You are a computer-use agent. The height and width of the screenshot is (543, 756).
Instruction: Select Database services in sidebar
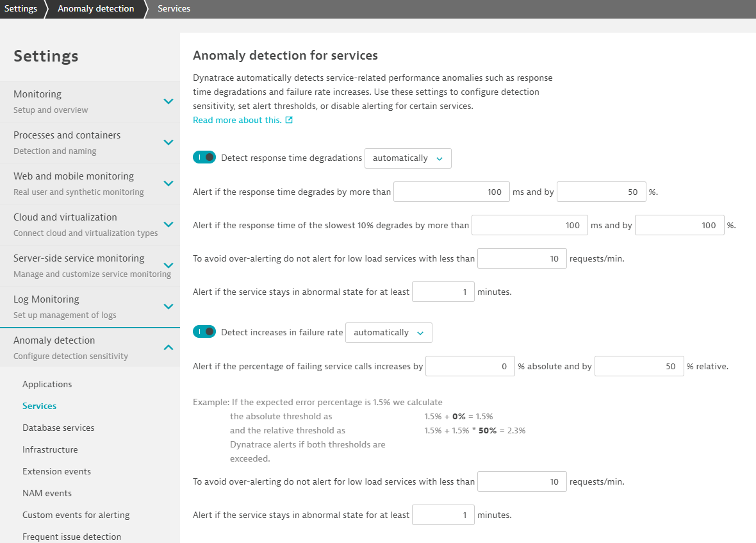[58, 428]
